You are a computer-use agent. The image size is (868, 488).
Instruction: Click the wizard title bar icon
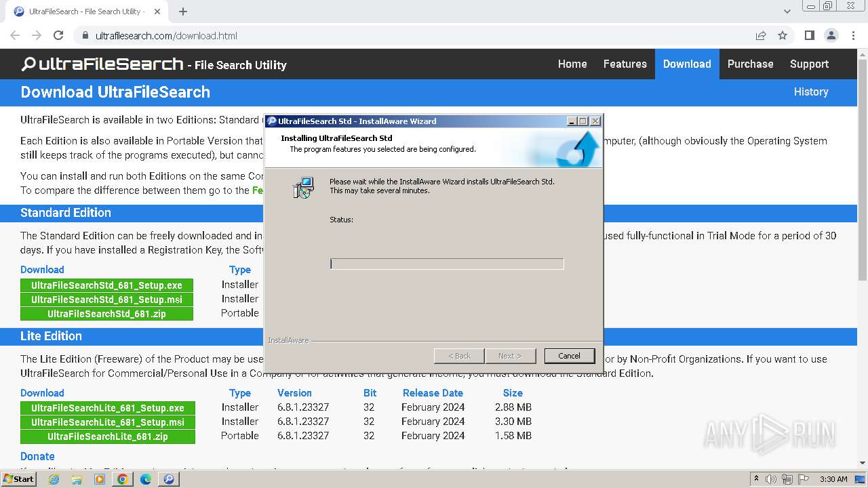[x=272, y=121]
